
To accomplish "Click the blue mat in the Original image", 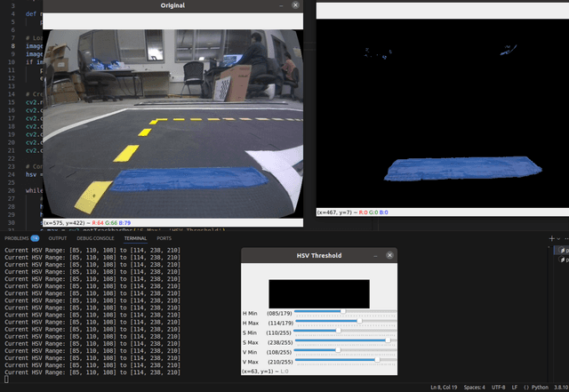I will coord(187,180).
